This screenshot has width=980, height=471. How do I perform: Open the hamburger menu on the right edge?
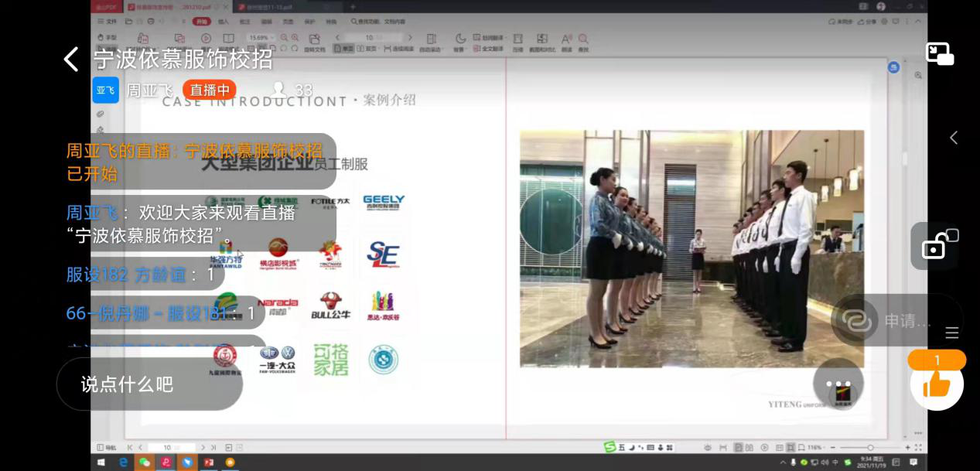[x=952, y=333]
